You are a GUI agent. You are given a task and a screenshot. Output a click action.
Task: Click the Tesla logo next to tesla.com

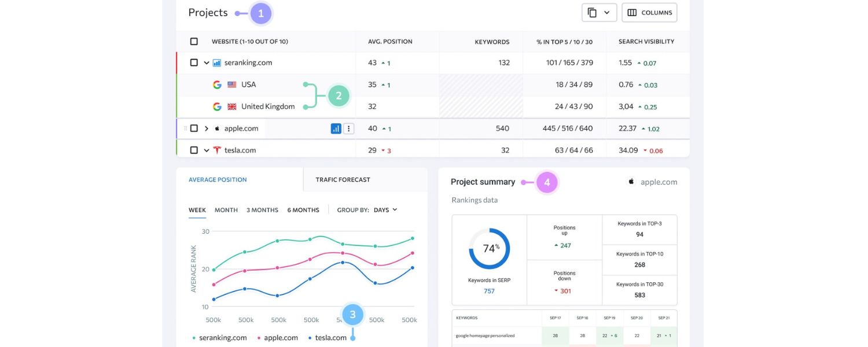(x=216, y=149)
